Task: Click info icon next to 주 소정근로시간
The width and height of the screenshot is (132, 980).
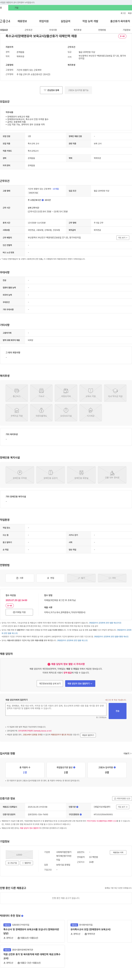Action: [43, 200]
